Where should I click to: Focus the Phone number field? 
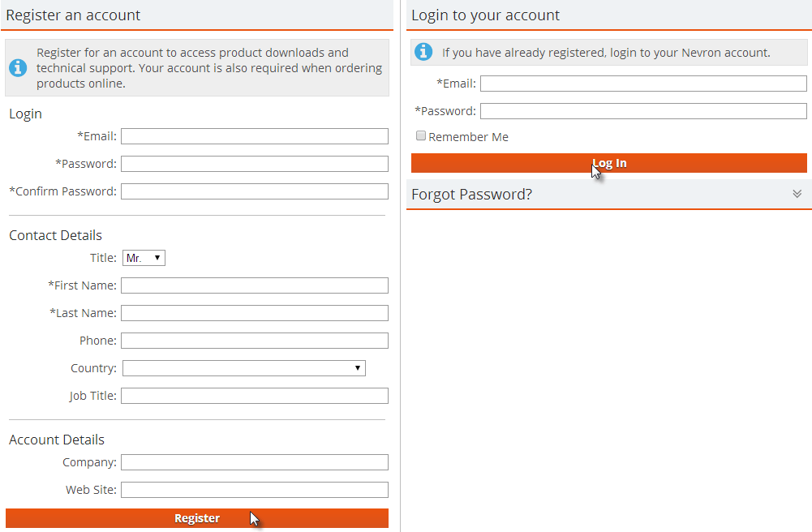254,341
